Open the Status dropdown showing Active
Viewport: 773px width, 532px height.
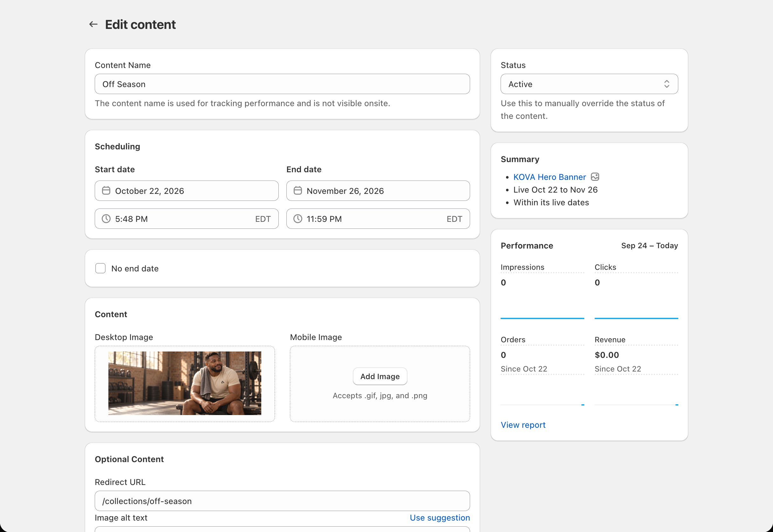click(x=589, y=84)
